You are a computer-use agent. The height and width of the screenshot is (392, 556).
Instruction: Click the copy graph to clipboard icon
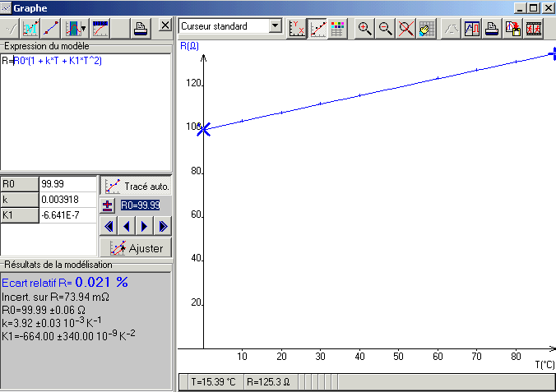513,29
